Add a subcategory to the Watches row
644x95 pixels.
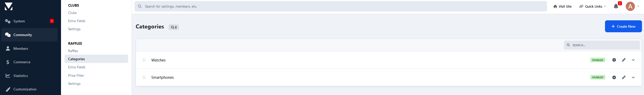coord(614,60)
